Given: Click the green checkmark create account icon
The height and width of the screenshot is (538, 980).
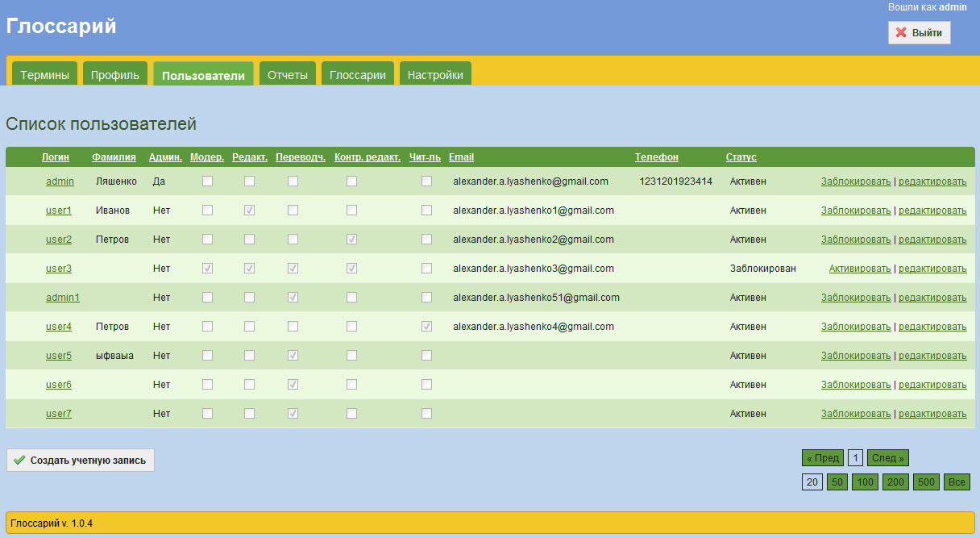Looking at the screenshot, I should click(19, 460).
